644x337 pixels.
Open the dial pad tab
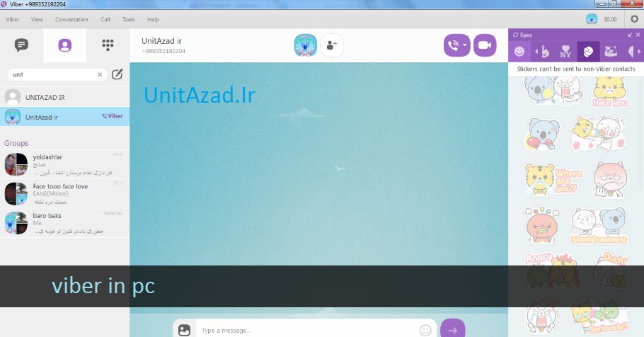point(108,45)
